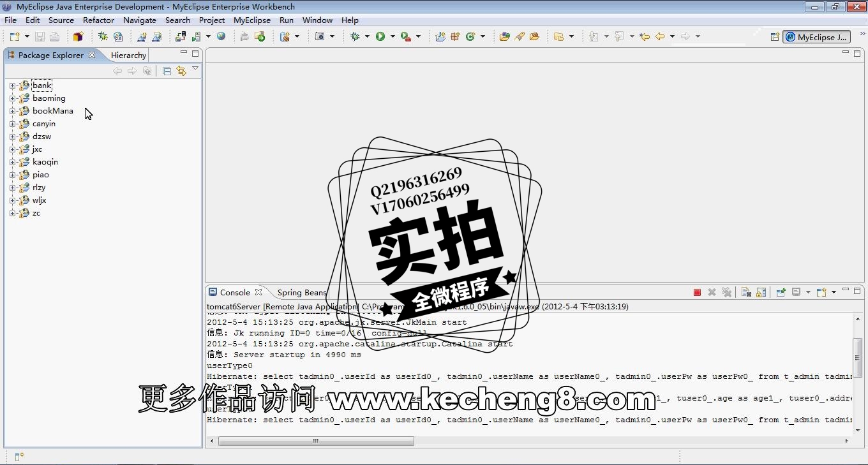Select the jxc project
Image resolution: width=868 pixels, height=465 pixels.
pyautogui.click(x=37, y=149)
